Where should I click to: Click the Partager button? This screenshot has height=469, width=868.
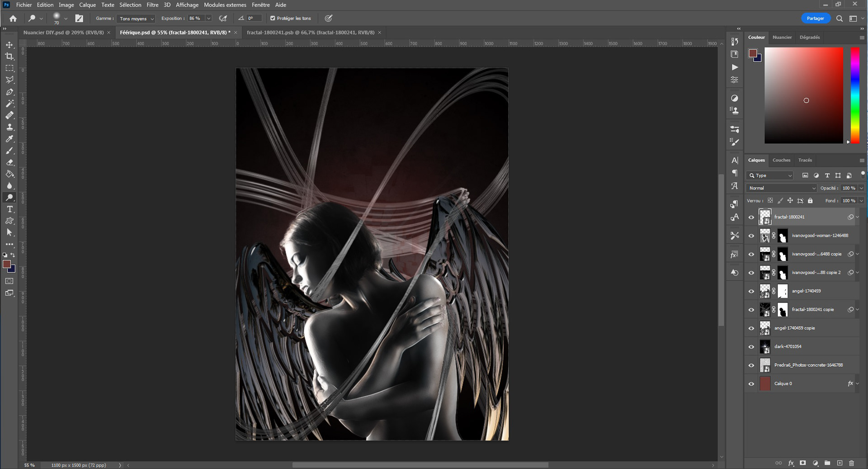(816, 19)
